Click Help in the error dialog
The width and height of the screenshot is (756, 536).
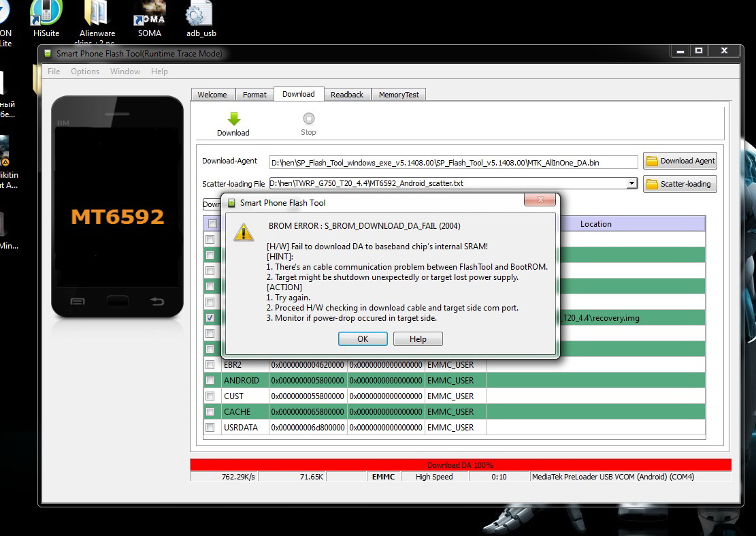point(418,339)
